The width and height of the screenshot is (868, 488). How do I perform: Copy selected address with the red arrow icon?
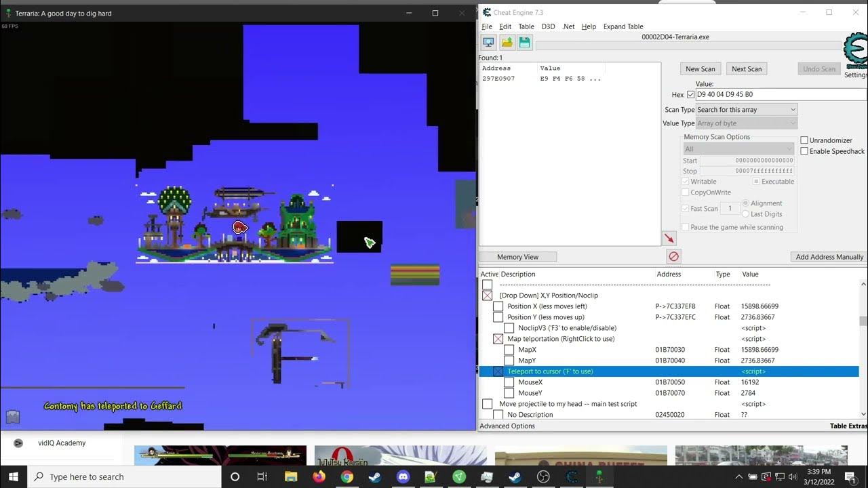[669, 239]
